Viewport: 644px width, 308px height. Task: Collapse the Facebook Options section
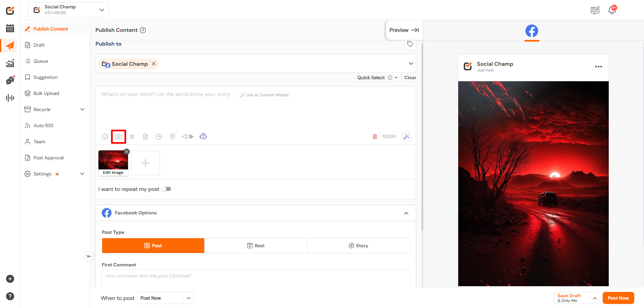pos(406,213)
